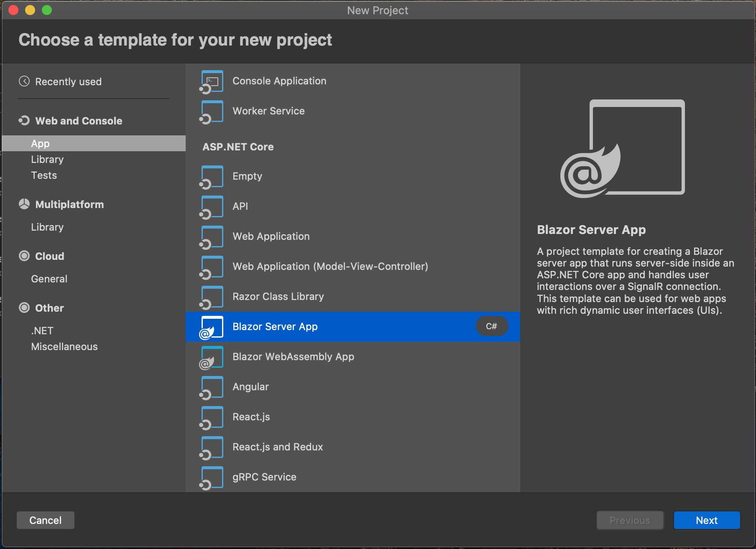Select the gRPC Service template
Image resolution: width=756 pixels, height=549 pixels.
pyautogui.click(x=353, y=478)
